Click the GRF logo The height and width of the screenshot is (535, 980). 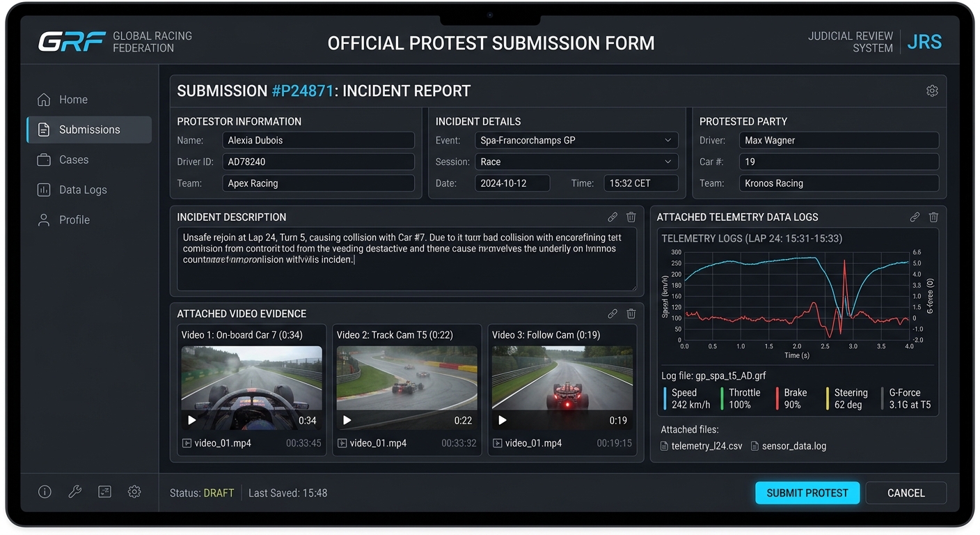[72, 42]
